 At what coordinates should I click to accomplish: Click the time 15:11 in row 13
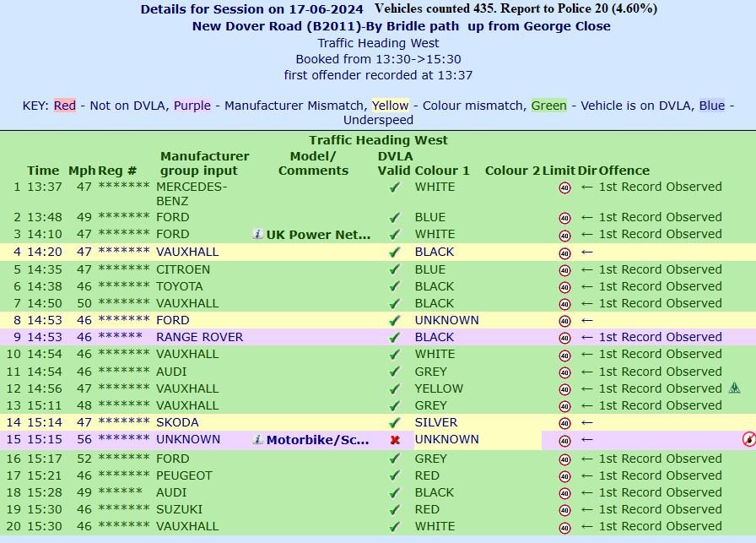coord(45,406)
